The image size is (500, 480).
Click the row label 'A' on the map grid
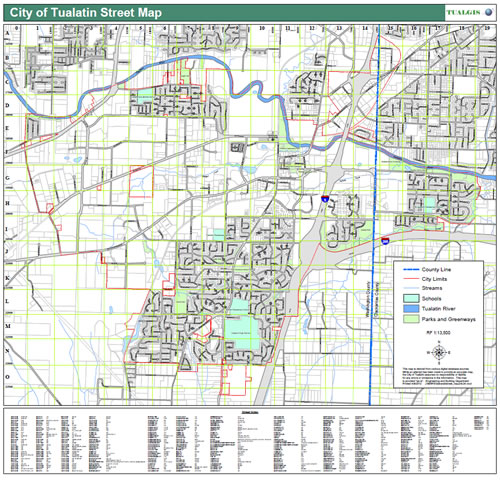coord(7,33)
